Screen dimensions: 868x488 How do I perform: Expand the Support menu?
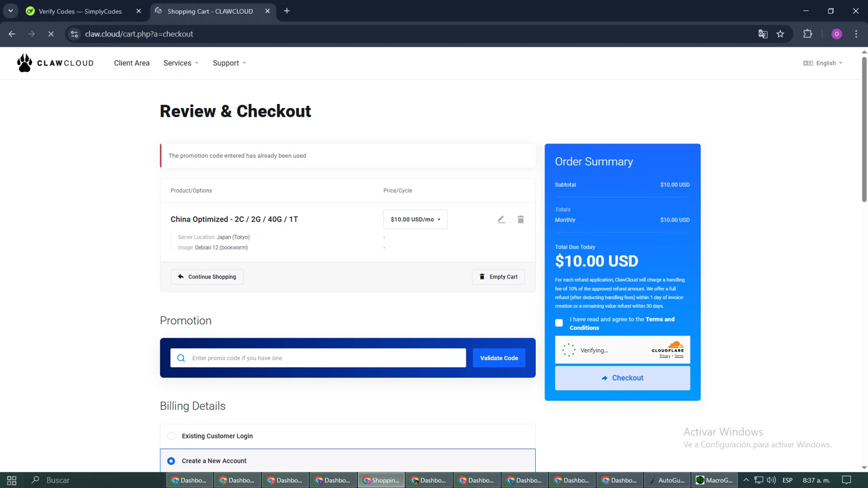pos(230,63)
